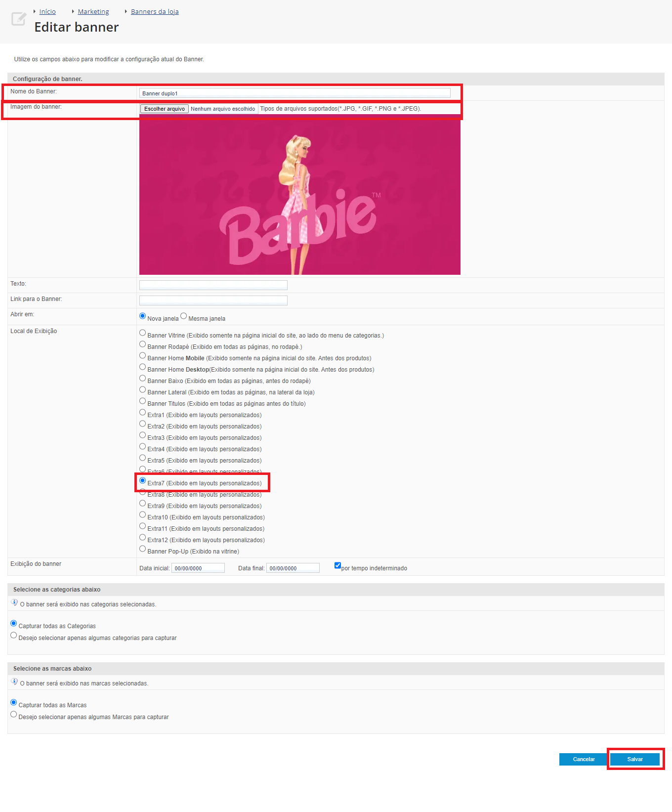Go to Marketing breadcrumb link
This screenshot has height=812, width=672.
[93, 11]
